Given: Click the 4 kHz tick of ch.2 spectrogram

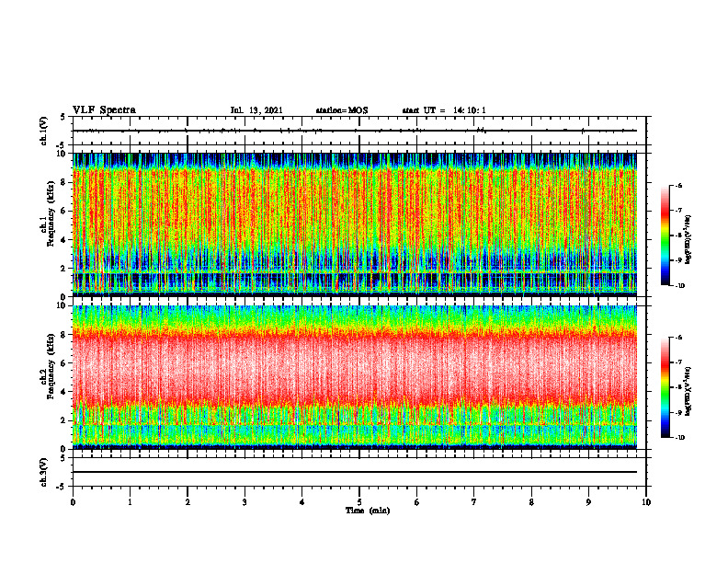Looking at the screenshot, I should click(64, 392).
